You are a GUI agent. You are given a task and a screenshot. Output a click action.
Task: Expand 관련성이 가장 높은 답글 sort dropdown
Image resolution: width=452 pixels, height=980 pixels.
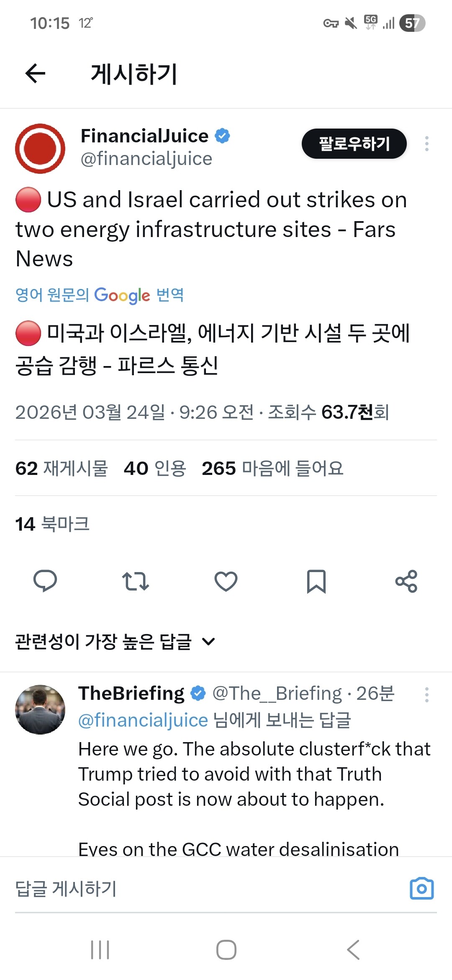[115, 642]
